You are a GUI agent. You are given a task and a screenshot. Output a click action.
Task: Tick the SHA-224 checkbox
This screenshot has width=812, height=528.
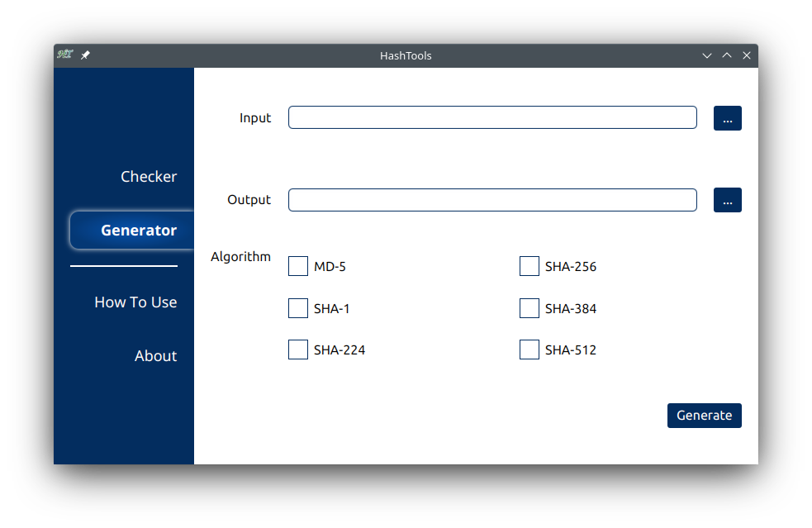click(x=297, y=350)
